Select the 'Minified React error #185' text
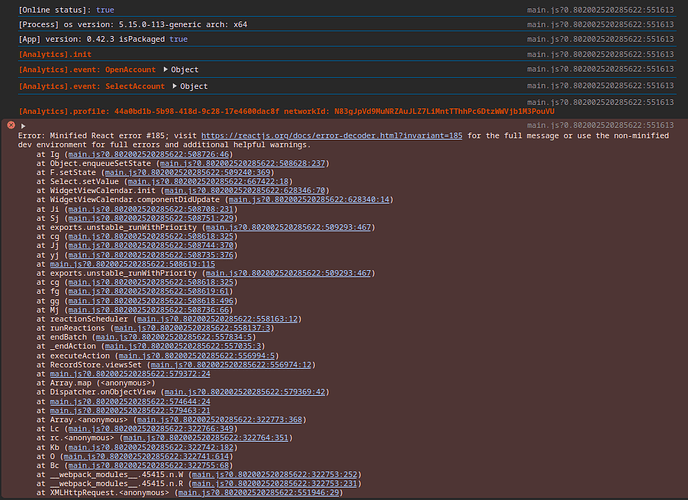Image resolution: width=688 pixels, height=500 pixels. [108, 136]
